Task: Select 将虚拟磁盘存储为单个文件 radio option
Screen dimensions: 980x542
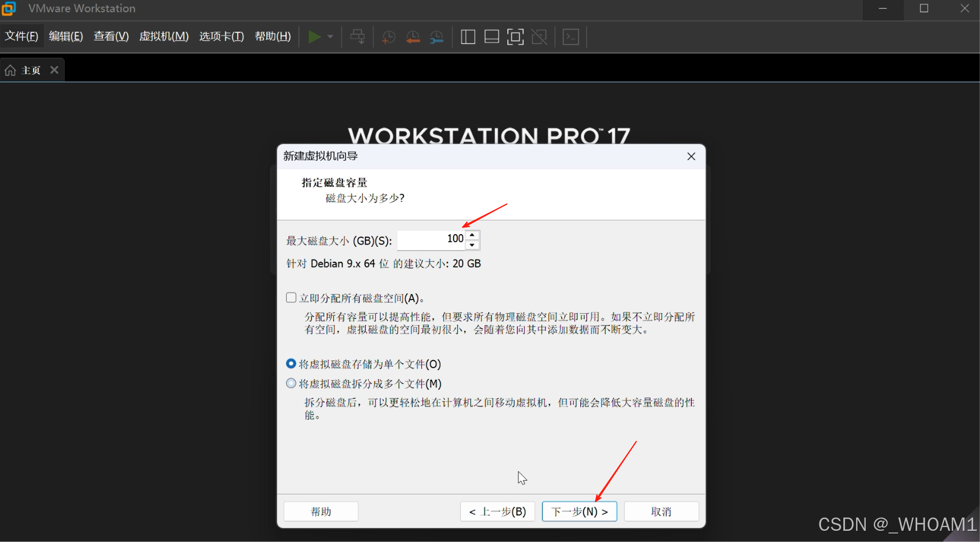Action: point(291,364)
